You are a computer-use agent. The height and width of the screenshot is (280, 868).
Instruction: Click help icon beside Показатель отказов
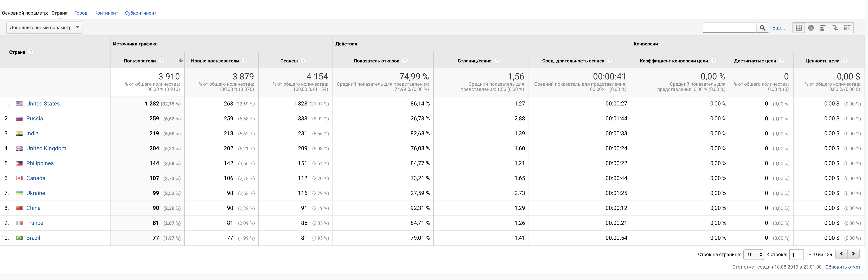(405, 60)
